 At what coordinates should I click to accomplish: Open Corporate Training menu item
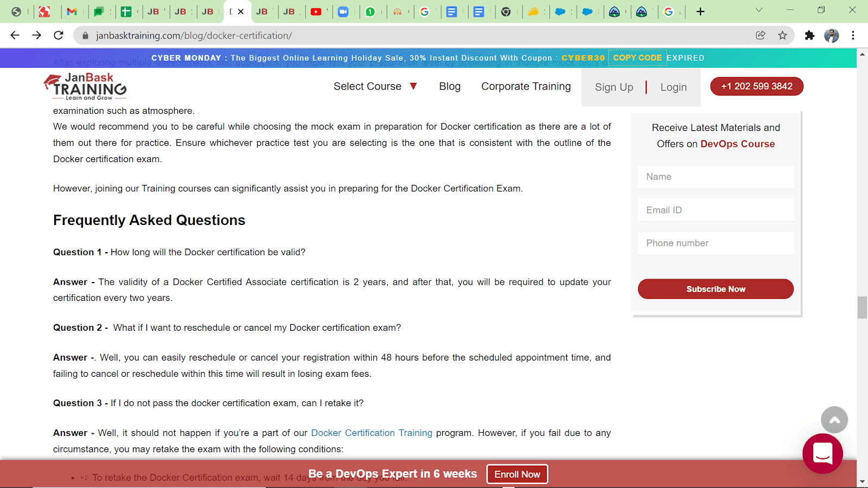click(x=526, y=86)
